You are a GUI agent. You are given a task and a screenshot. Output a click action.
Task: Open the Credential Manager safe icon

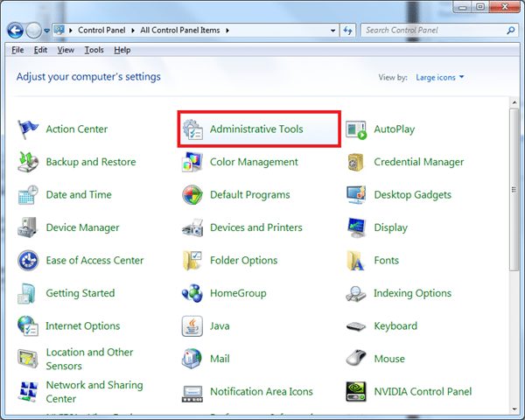(355, 162)
